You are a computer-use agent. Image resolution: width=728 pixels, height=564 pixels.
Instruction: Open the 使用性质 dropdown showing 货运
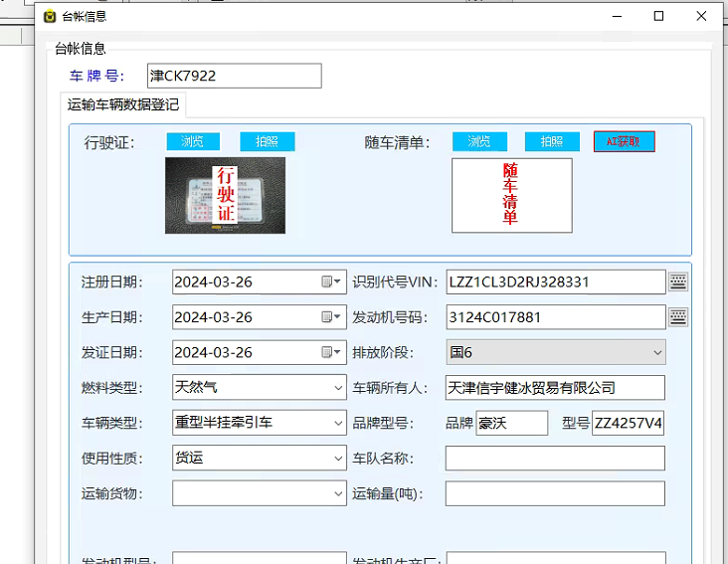(337, 458)
